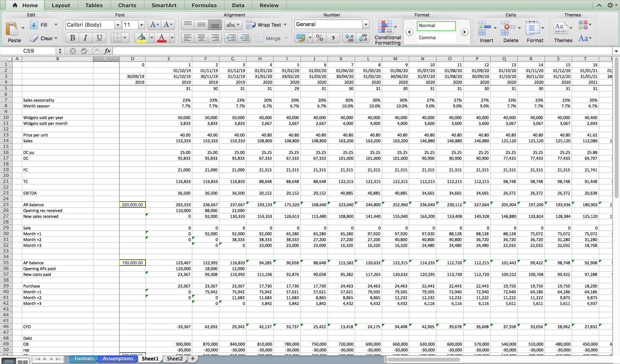Open the Charts ribbon tab
The image size is (620, 364).
pos(127,5)
